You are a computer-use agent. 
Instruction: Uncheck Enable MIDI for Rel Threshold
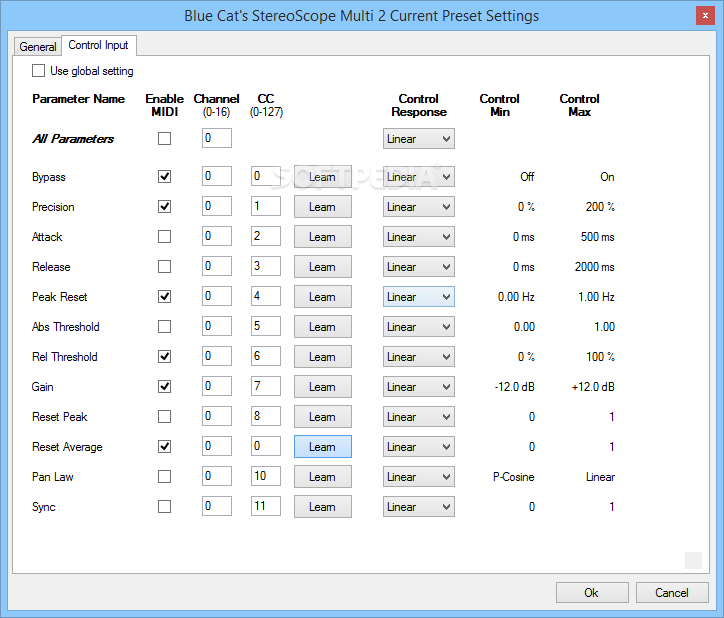coord(164,357)
